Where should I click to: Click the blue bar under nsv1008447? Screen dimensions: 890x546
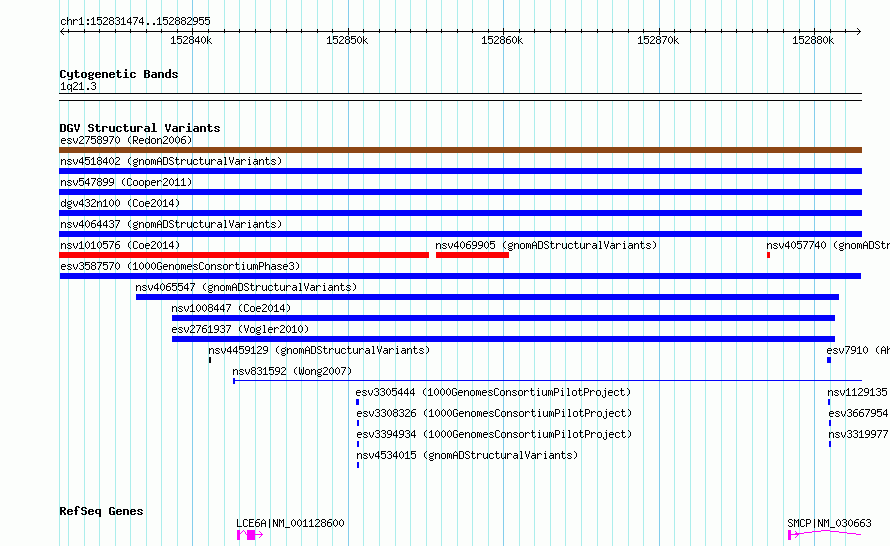[503, 318]
